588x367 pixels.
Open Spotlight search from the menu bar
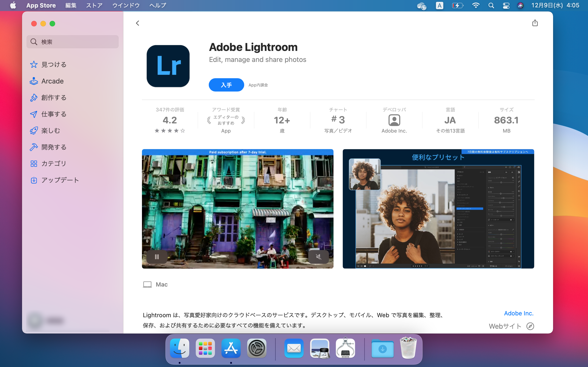pos(491,5)
